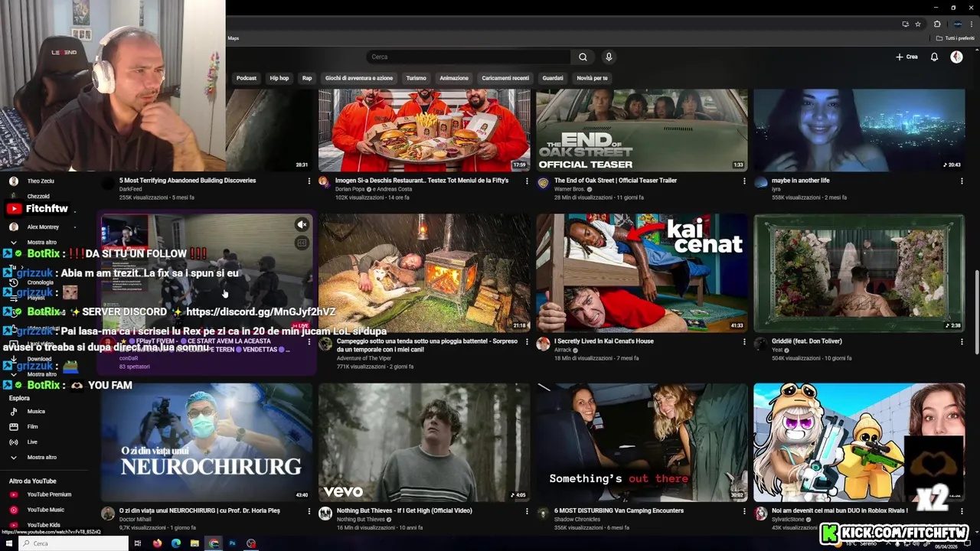Screen dimensions: 980x551
Task: Select the Animazione filter chip
Action: click(x=454, y=78)
